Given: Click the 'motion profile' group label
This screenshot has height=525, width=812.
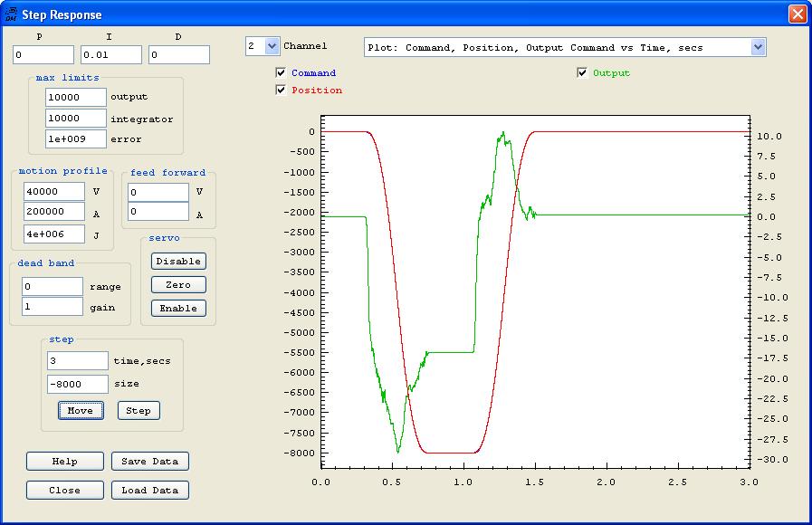Looking at the screenshot, I should coord(63,171).
